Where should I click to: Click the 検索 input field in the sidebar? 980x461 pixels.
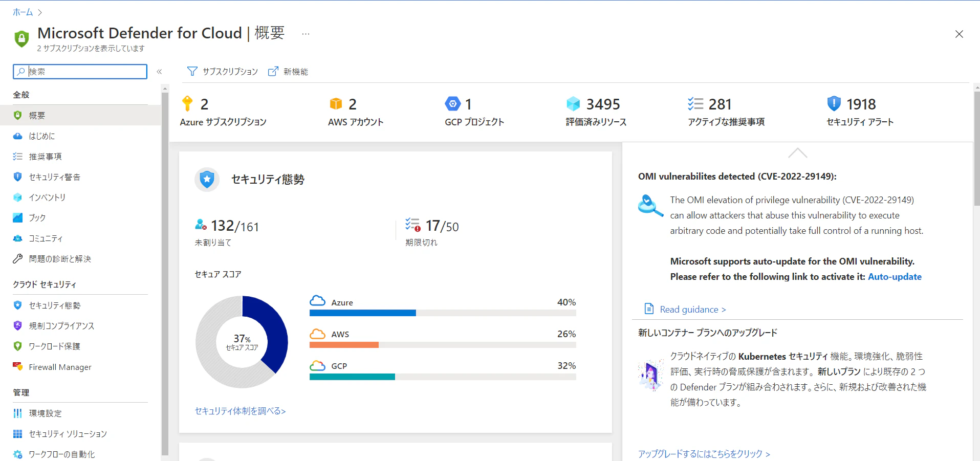coord(80,72)
